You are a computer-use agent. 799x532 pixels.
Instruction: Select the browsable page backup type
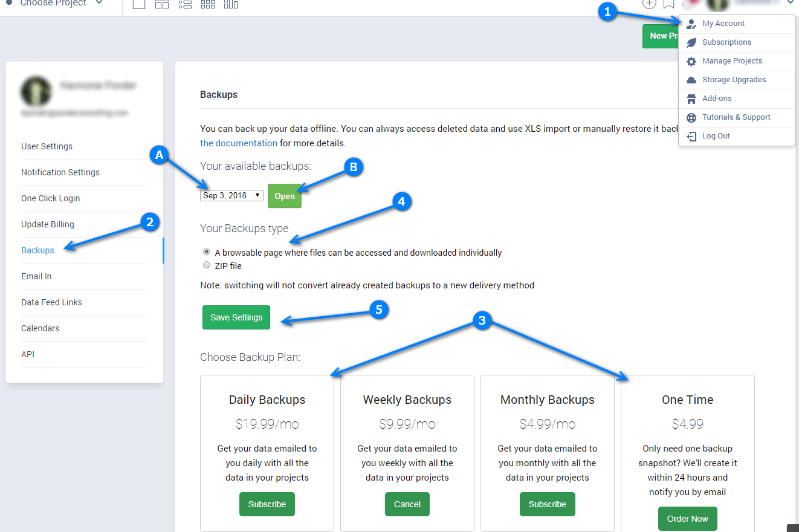207,252
